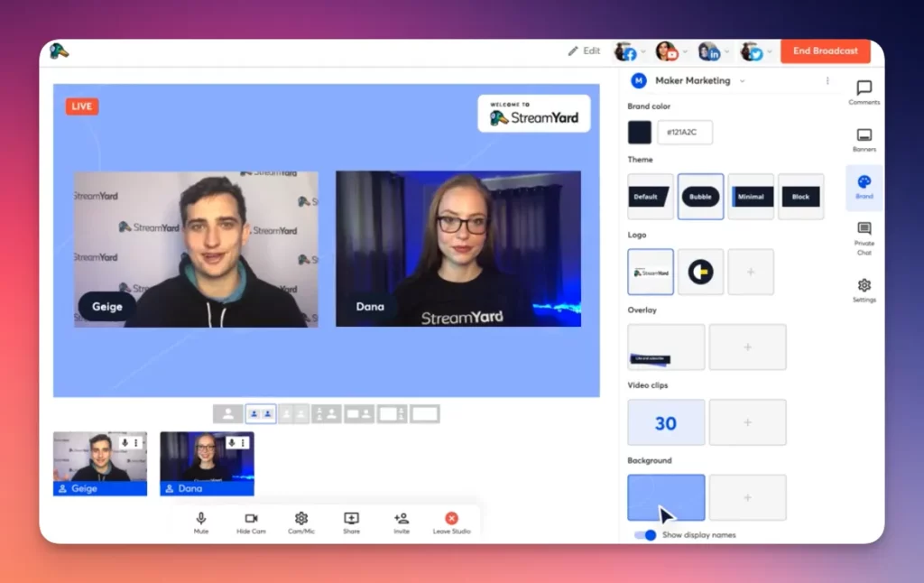Toggle Show display names off
The image size is (924, 583).
click(x=643, y=534)
